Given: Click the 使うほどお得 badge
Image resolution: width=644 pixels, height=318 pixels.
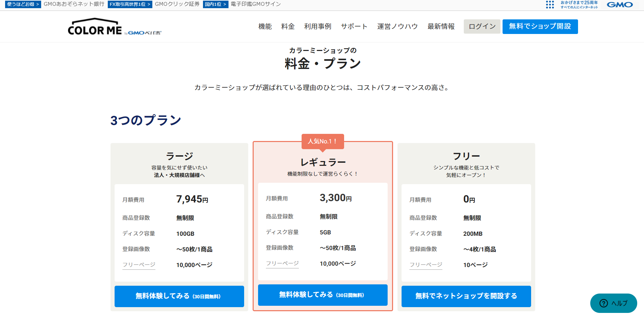Looking at the screenshot, I should click(23, 4).
